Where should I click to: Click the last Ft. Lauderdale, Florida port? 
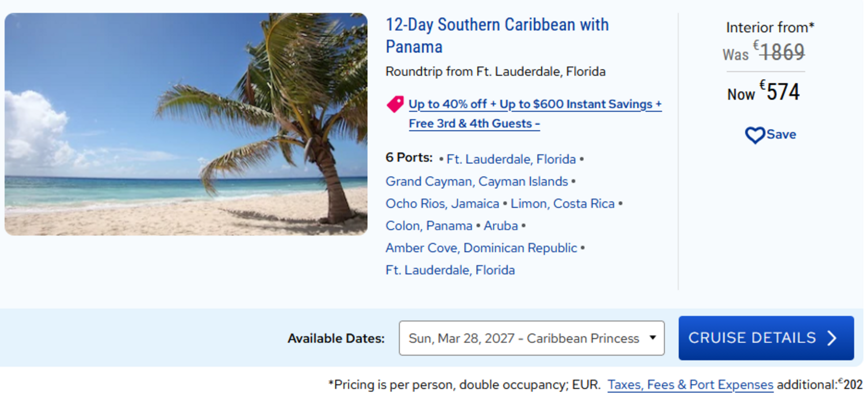click(450, 270)
